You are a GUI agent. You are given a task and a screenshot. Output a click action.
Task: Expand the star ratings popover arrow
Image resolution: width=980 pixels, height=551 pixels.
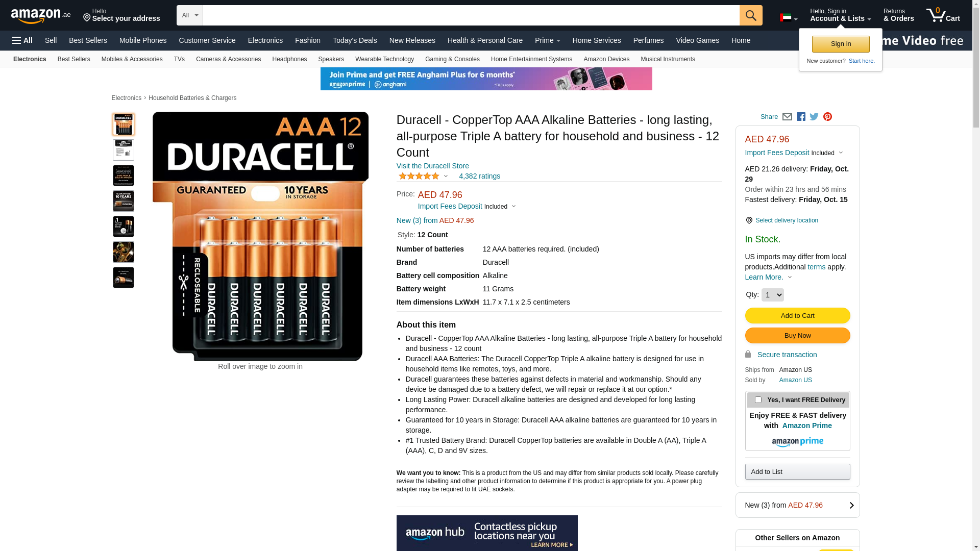click(446, 177)
